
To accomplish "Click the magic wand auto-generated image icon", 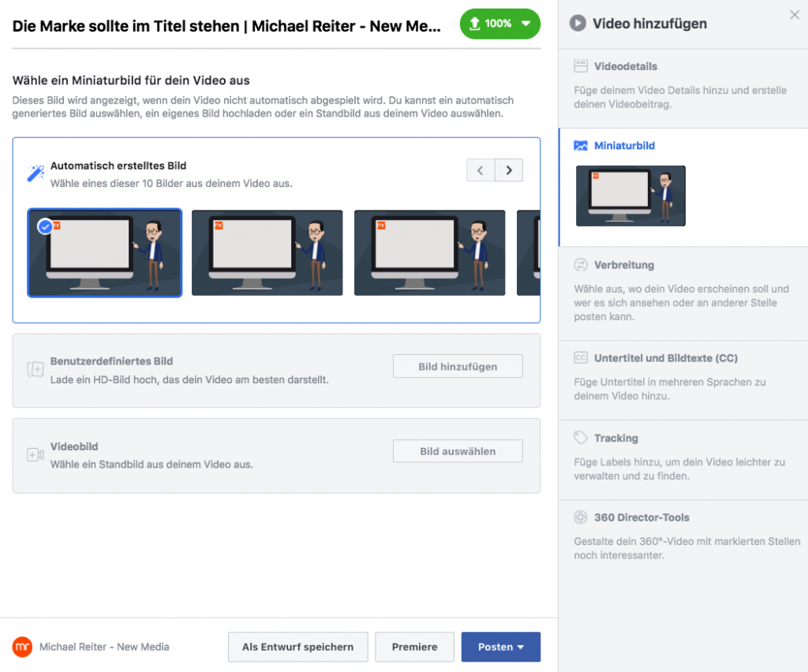I will coord(36,174).
